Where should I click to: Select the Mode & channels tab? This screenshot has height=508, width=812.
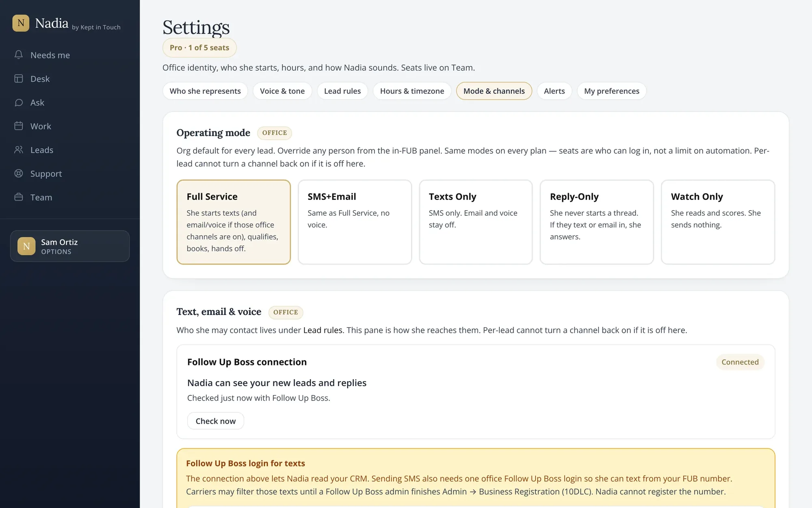tap(494, 91)
